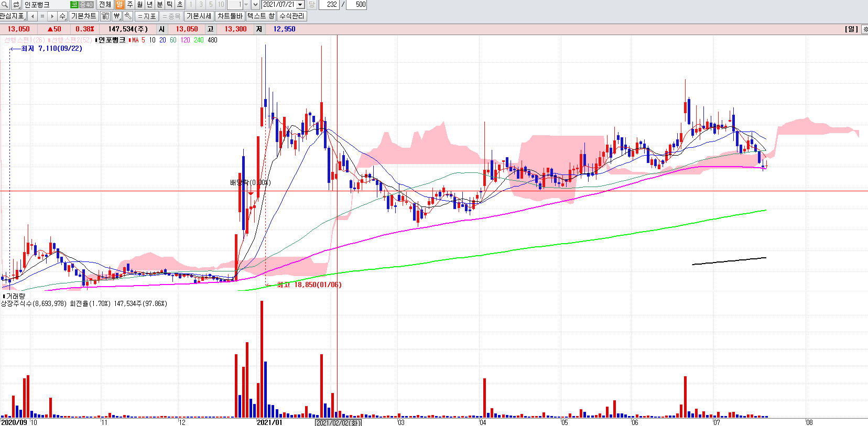Click the 거래량 volume panel label
The width and height of the screenshot is (868, 426).
coord(15,296)
